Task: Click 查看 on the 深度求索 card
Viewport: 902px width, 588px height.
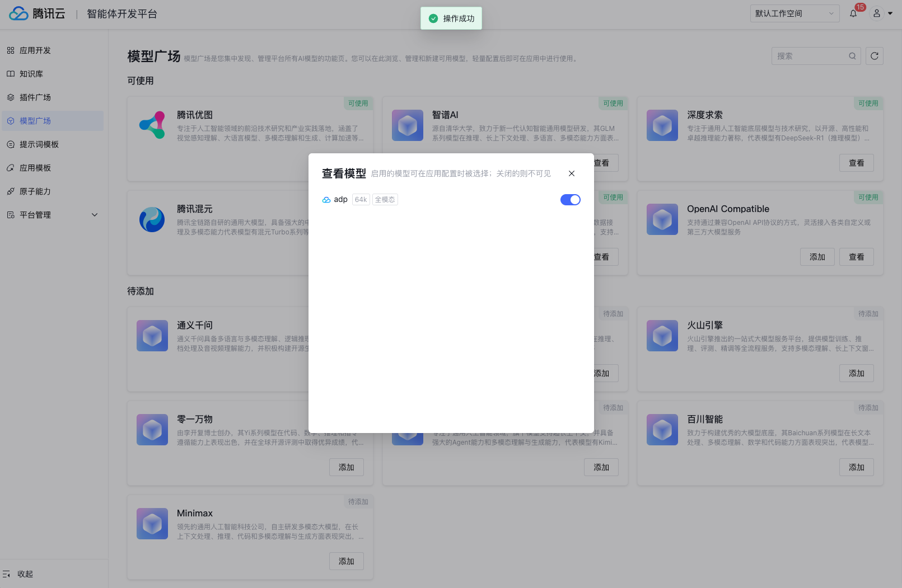Action: (857, 163)
